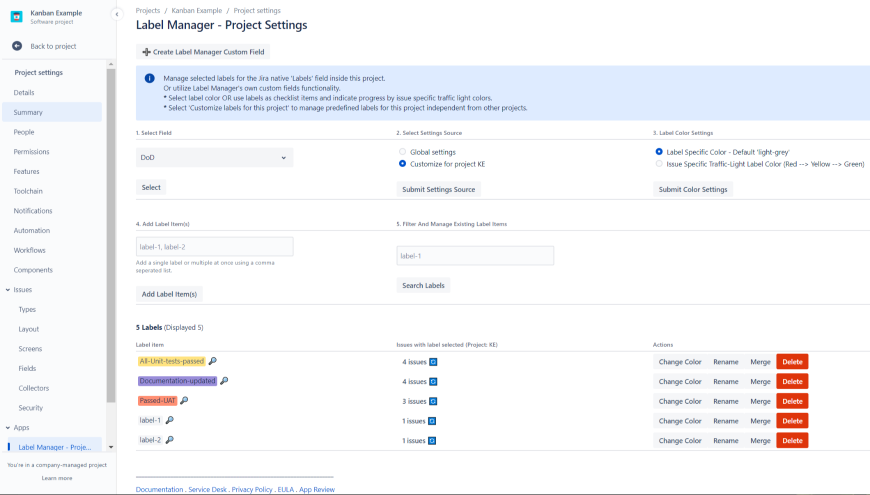This screenshot has width=870, height=495.
Task: Click magnifier icon beside Documentation-updated label
Action: click(x=224, y=381)
